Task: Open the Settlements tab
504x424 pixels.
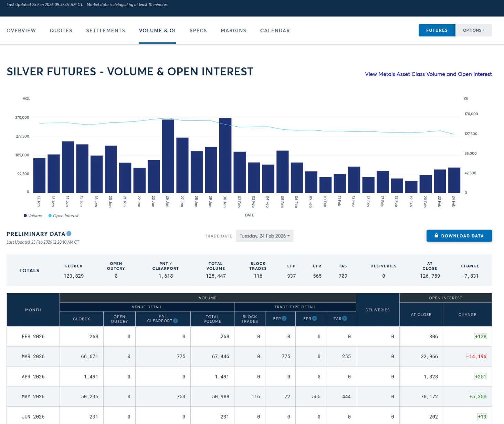Action: pyautogui.click(x=105, y=31)
